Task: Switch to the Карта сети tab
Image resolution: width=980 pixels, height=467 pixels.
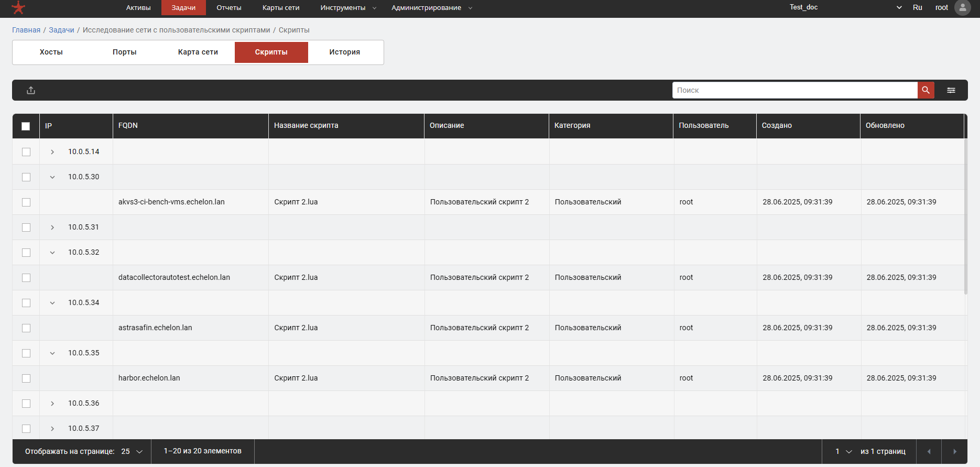Action: pos(198,52)
